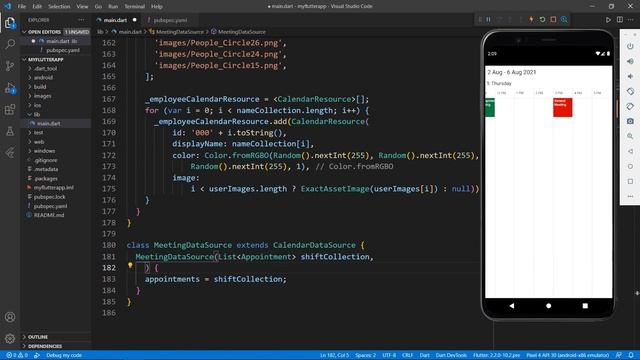Split the editor right
The image size is (640, 360).
620,20
